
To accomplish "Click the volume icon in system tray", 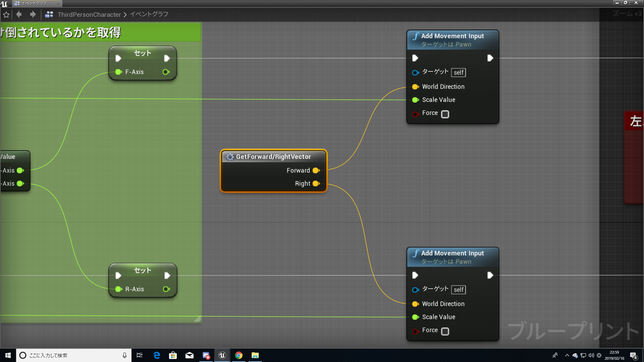I will tap(591, 356).
